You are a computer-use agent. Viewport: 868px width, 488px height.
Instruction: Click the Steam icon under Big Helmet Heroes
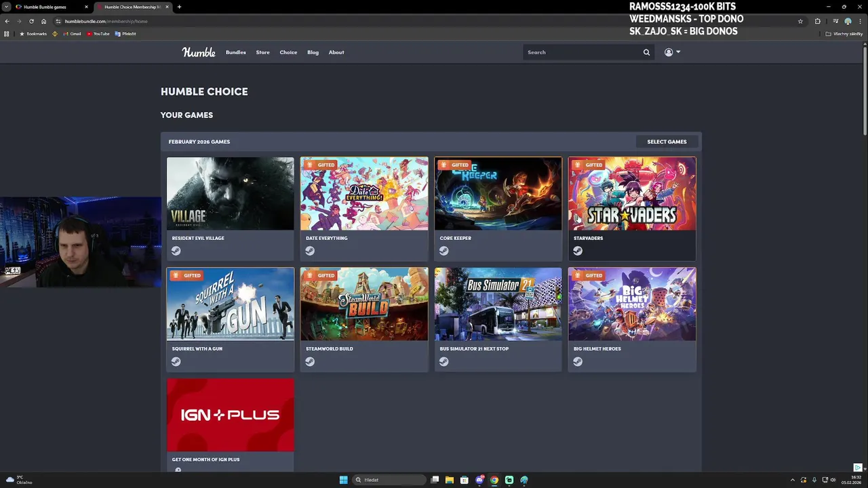click(578, 361)
